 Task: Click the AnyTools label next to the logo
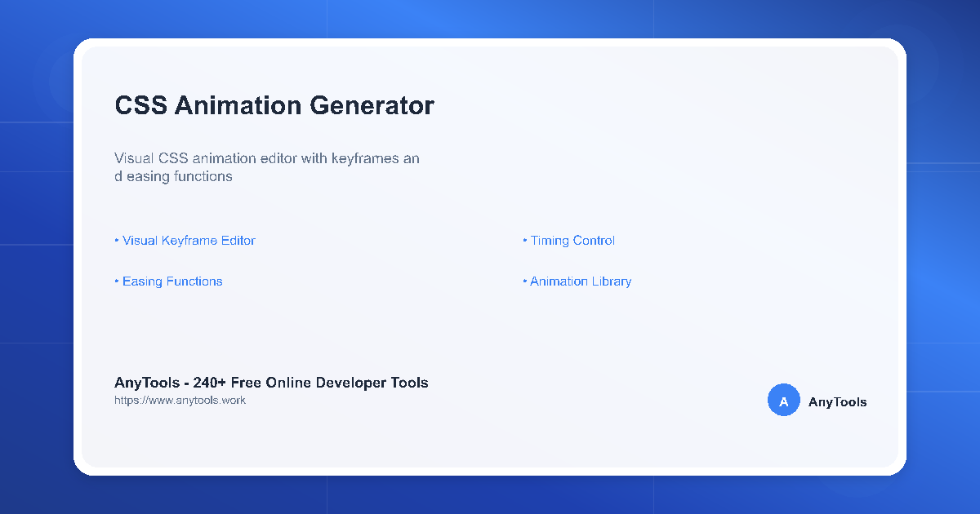[837, 401]
